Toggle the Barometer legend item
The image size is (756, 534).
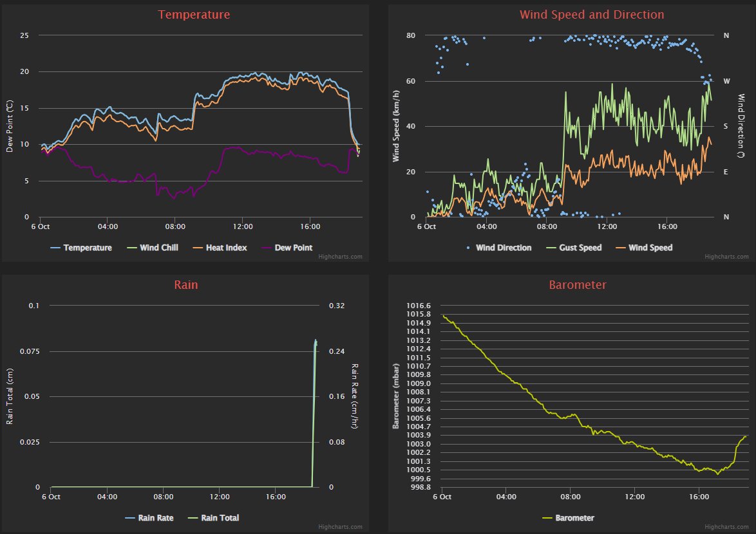click(568, 518)
